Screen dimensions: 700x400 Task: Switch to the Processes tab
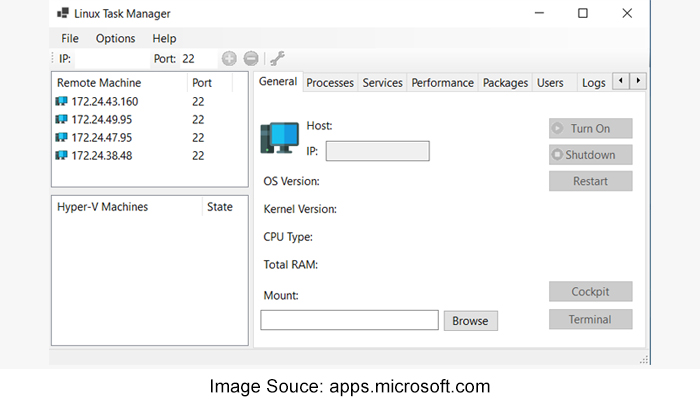pos(330,83)
